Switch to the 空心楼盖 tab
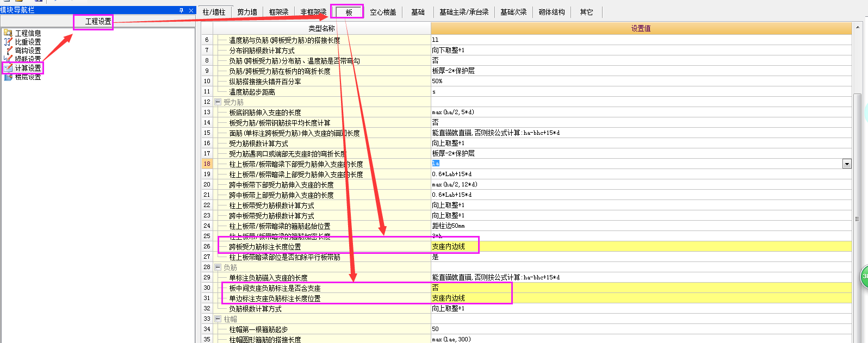Viewport: 868px width, 343px height. point(383,12)
